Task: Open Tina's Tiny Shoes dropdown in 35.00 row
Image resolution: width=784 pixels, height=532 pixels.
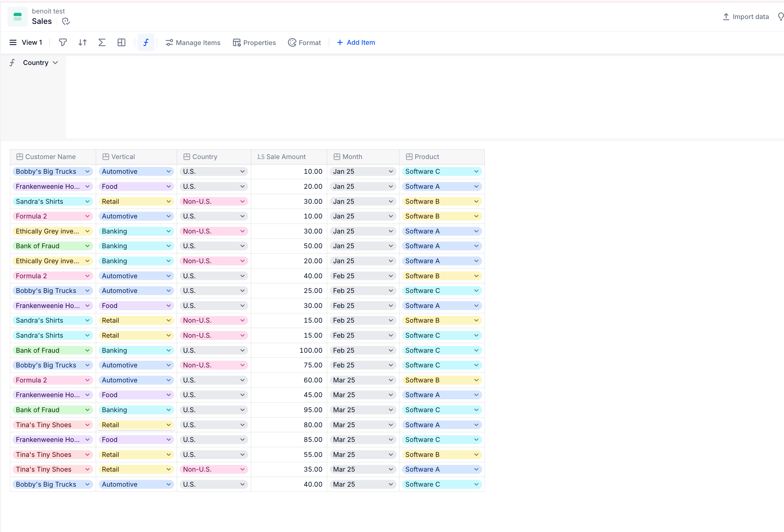Action: pyautogui.click(x=53, y=469)
